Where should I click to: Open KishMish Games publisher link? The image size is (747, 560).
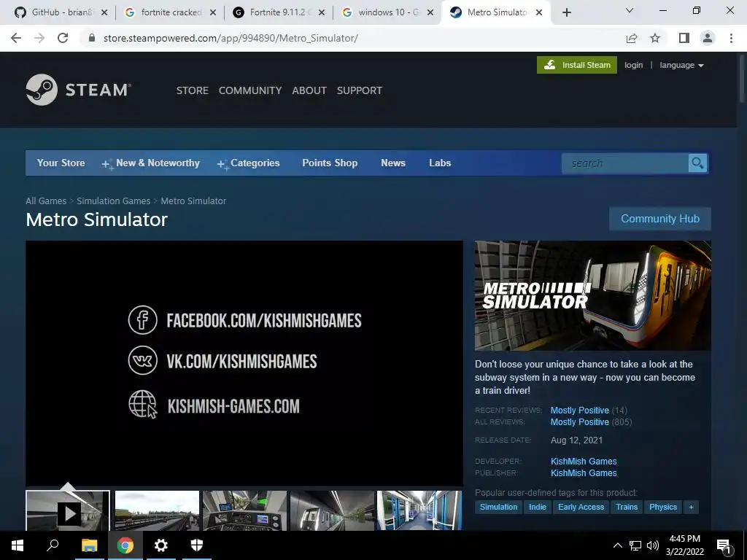click(x=584, y=473)
